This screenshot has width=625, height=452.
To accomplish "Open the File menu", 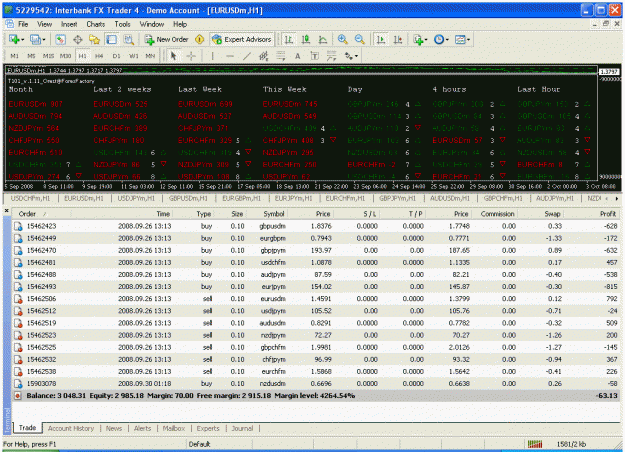I will point(23,24).
